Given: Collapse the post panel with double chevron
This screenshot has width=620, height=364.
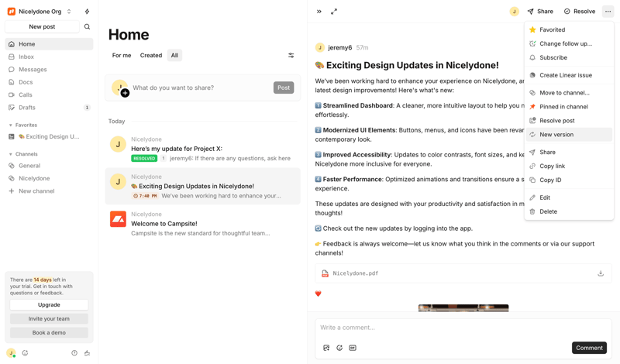Looking at the screenshot, I should [x=319, y=12].
